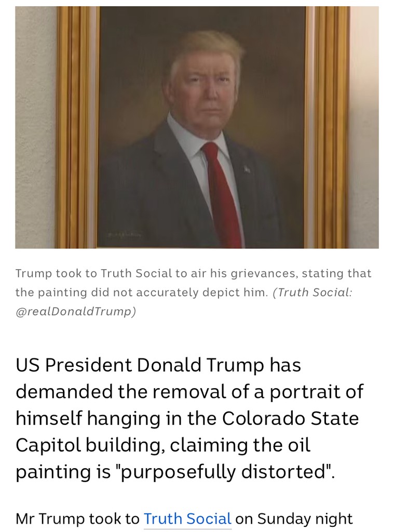Click the hair at the painting's top
Viewport: 394px width, 532px height.
click(x=208, y=47)
